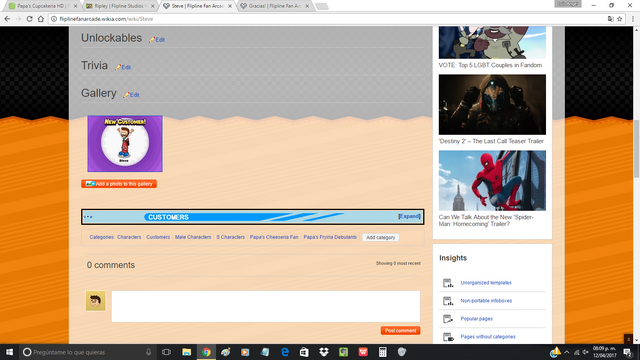Click the Pages without categories icon

448,337
